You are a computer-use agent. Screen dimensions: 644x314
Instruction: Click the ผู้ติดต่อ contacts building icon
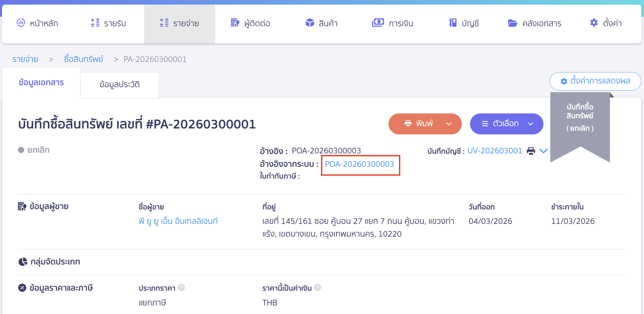coord(235,23)
